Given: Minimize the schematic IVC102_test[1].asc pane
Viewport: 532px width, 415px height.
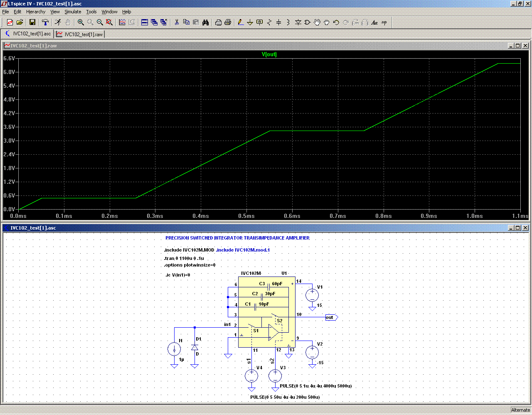Looking at the screenshot, I should [511, 228].
